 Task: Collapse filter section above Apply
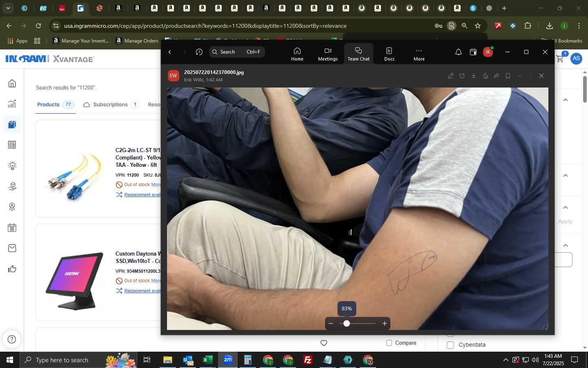(566, 207)
